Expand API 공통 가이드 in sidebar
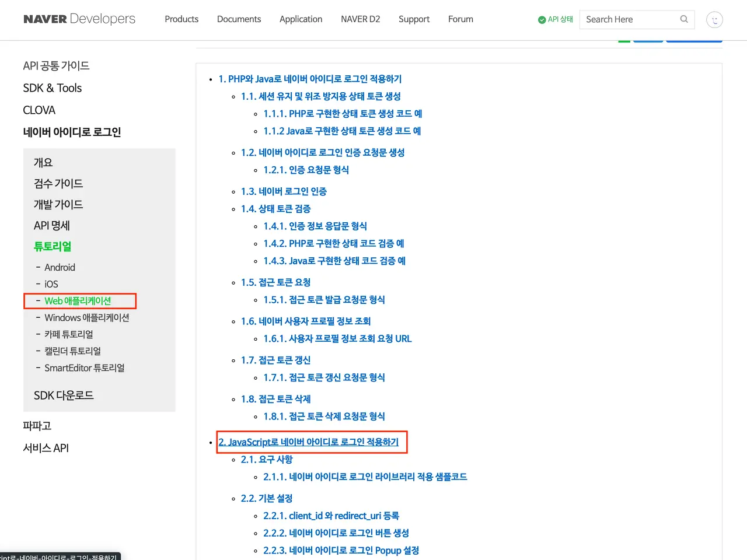This screenshot has width=747, height=560. pos(56,66)
